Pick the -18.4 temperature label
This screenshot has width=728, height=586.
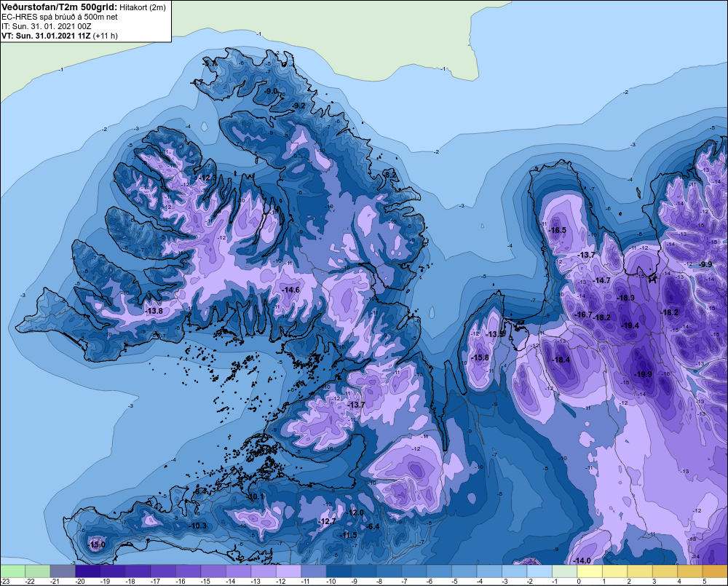[561, 360]
